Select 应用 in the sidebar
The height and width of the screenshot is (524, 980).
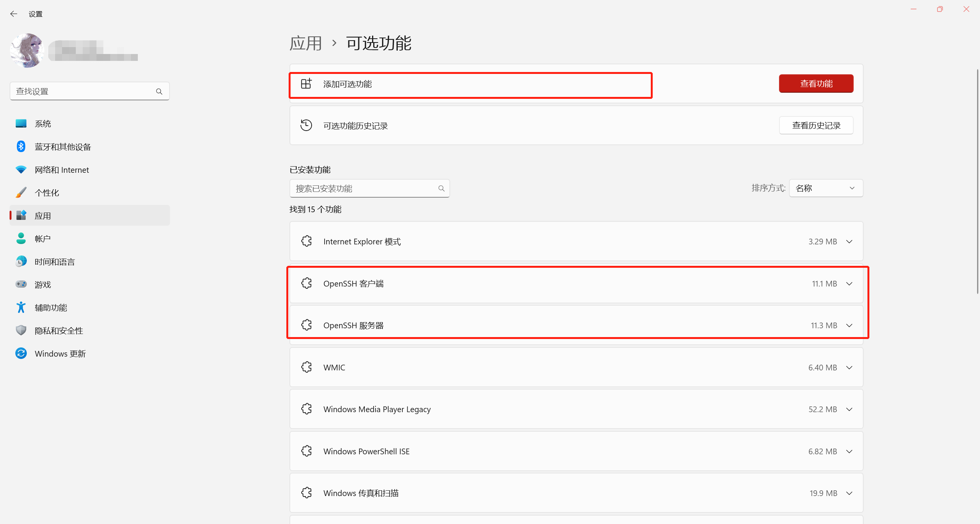click(90, 216)
